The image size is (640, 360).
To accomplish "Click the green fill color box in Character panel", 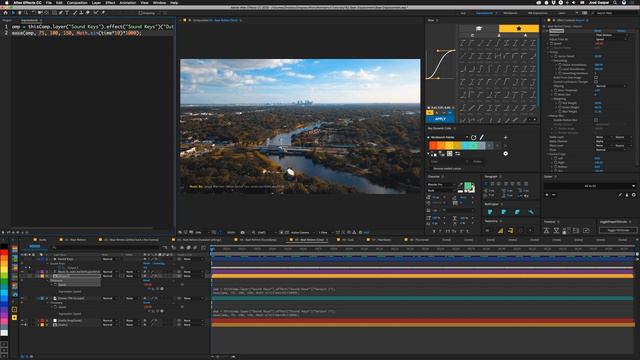I will 469,186.
